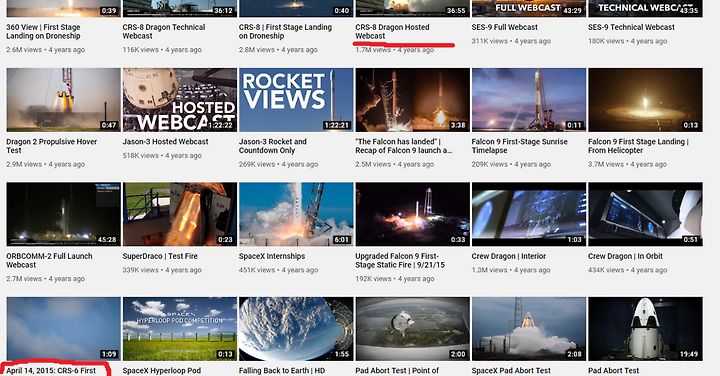The height and width of the screenshot is (376, 720).
Task: Open Falling Back to Earth HD title
Action: [282, 370]
